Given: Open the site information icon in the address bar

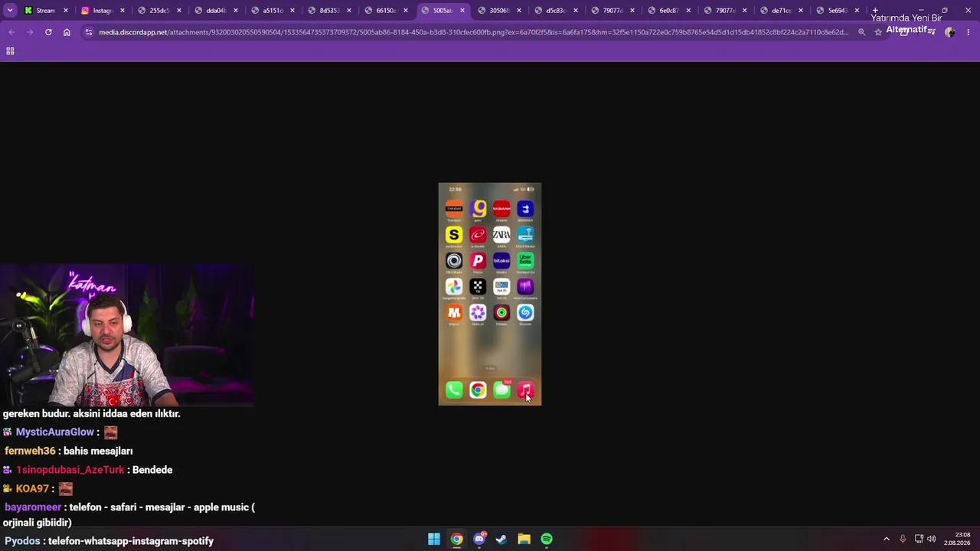Looking at the screenshot, I should [89, 32].
